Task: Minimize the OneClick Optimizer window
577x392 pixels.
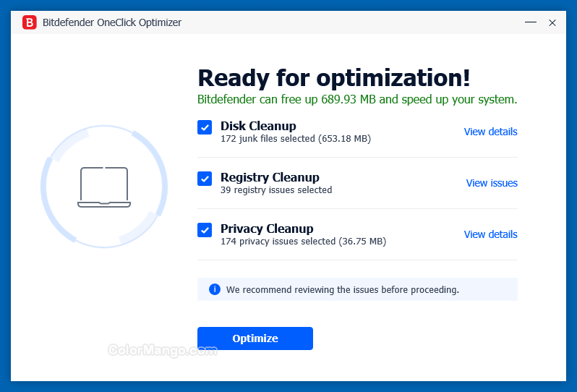Action: click(x=530, y=22)
